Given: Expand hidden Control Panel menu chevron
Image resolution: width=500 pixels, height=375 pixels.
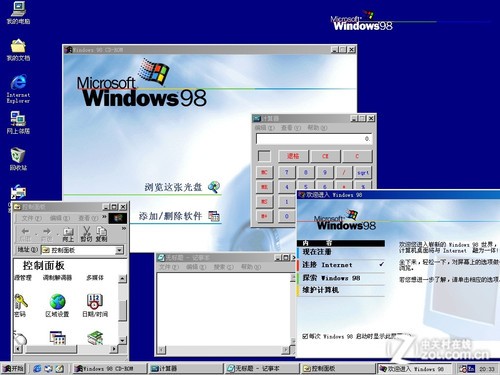Looking at the screenshot, I should 104,217.
